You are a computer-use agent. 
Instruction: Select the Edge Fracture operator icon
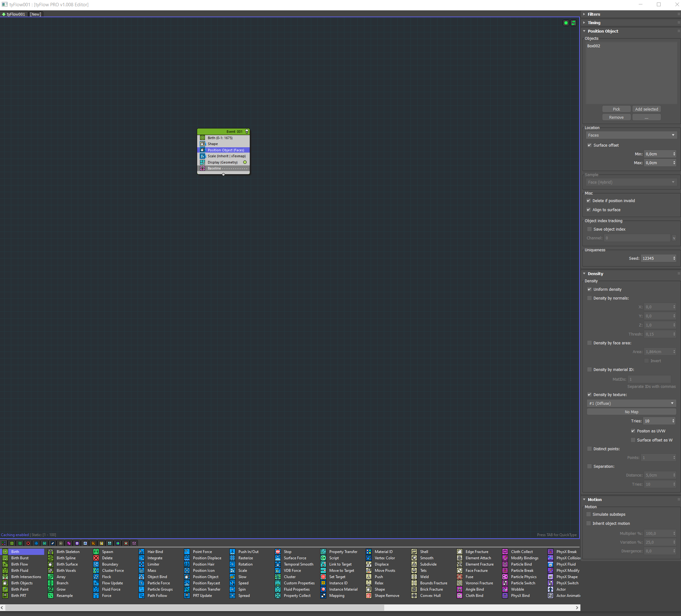(459, 551)
